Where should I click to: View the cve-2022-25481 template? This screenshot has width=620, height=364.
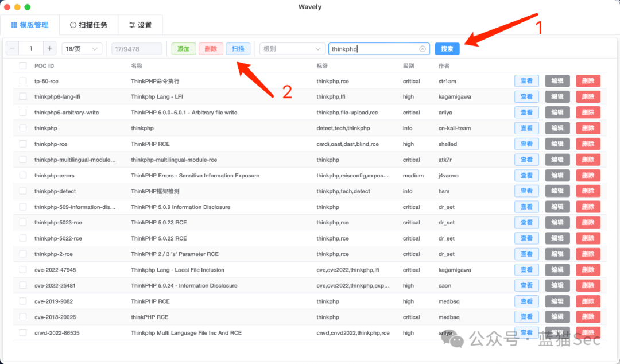point(526,285)
